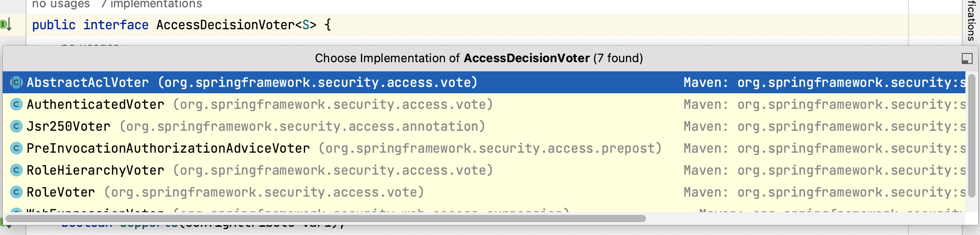Click the AbstractAclVoter abstract class icon
Viewport: 980px width, 235px height.
[16, 83]
